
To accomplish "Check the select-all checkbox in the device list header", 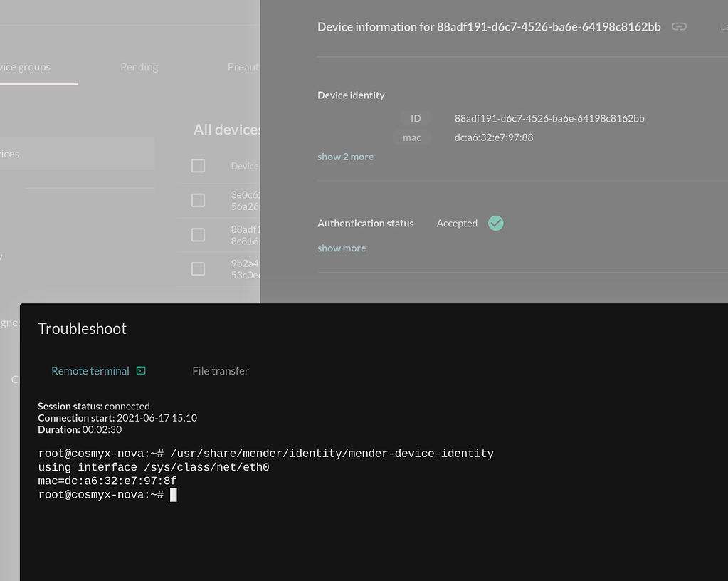I will (198, 166).
